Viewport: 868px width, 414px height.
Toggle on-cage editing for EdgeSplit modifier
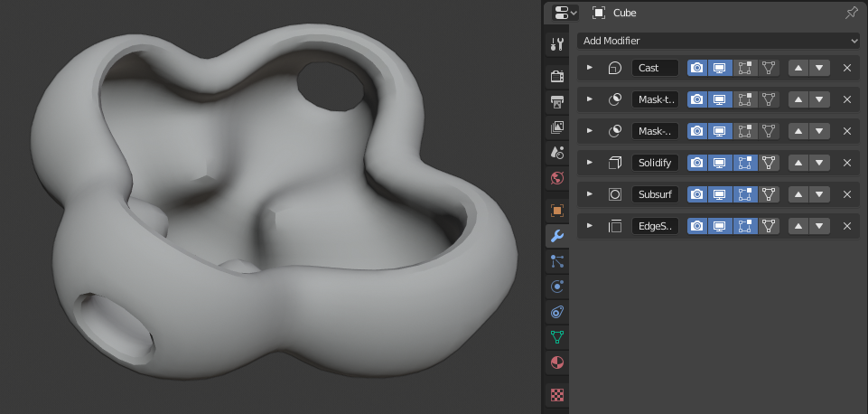(x=768, y=226)
